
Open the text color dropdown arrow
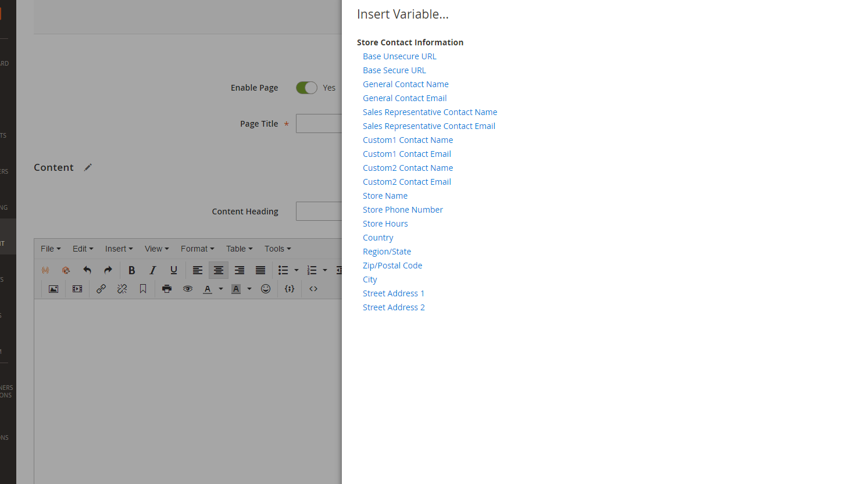coord(221,289)
